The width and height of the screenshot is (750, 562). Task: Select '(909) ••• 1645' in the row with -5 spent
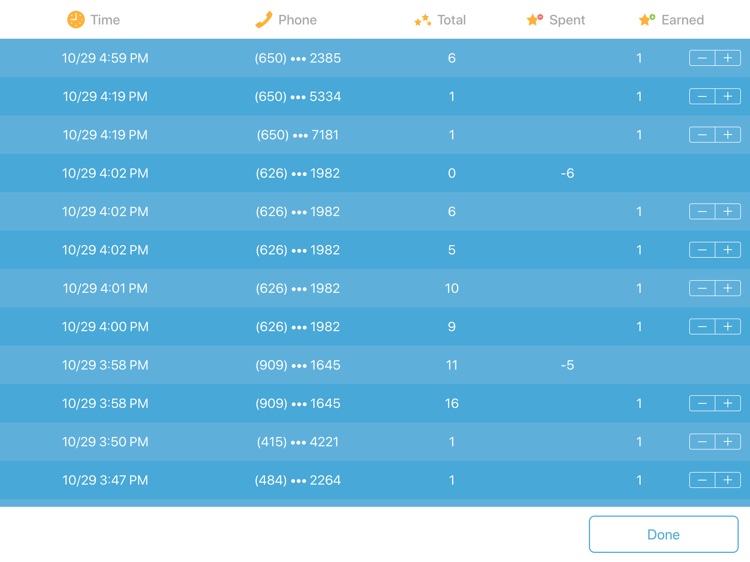298,365
